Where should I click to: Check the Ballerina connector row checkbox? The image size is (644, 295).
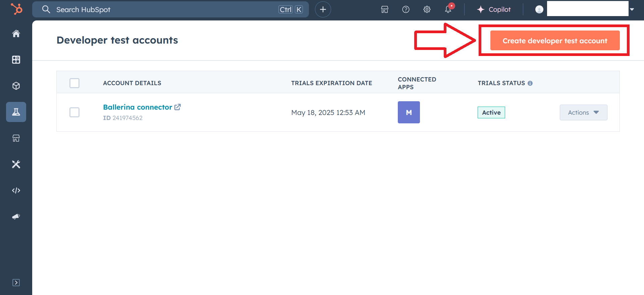tap(74, 112)
